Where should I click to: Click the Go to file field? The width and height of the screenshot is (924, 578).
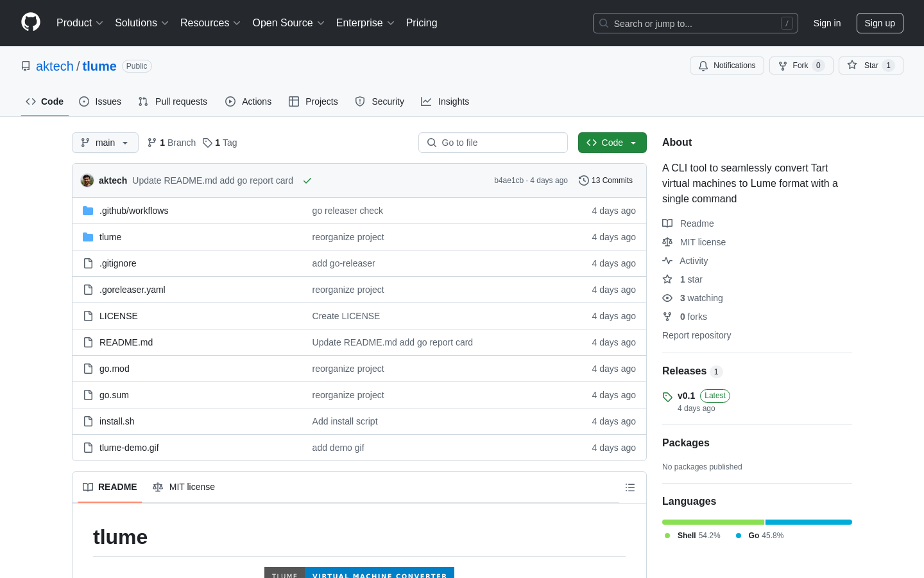click(x=493, y=143)
